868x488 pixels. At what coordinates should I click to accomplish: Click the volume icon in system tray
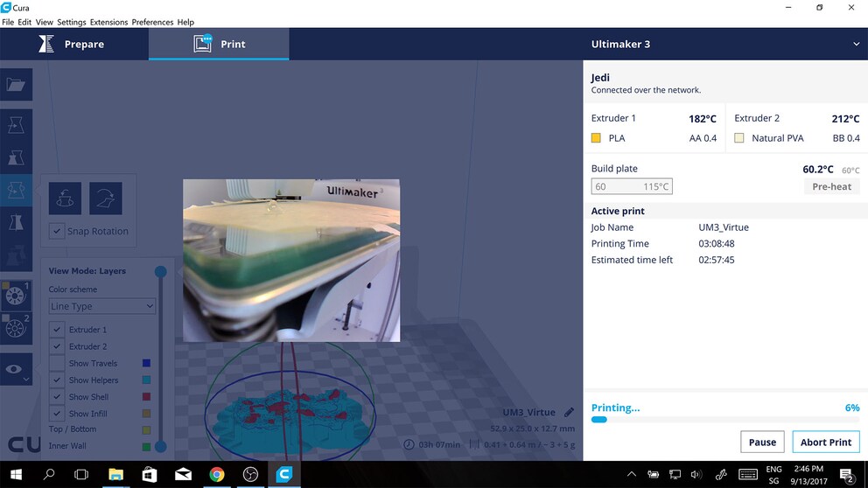click(x=696, y=474)
